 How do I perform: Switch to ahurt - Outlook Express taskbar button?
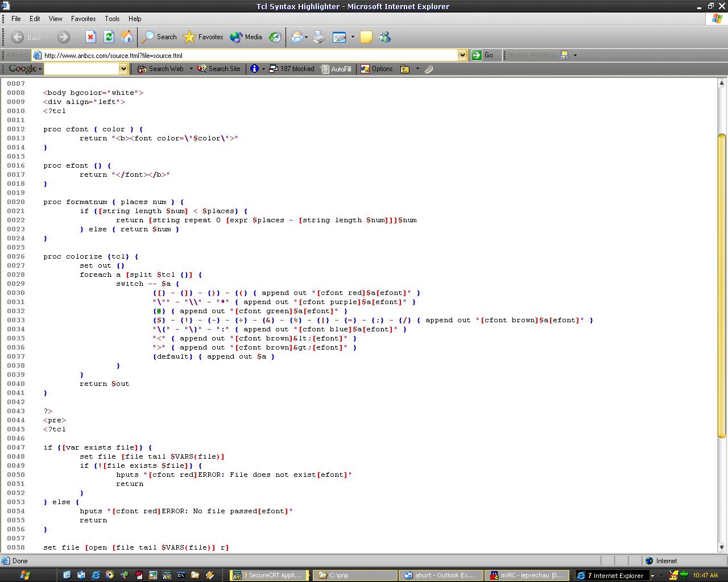[x=441, y=575]
